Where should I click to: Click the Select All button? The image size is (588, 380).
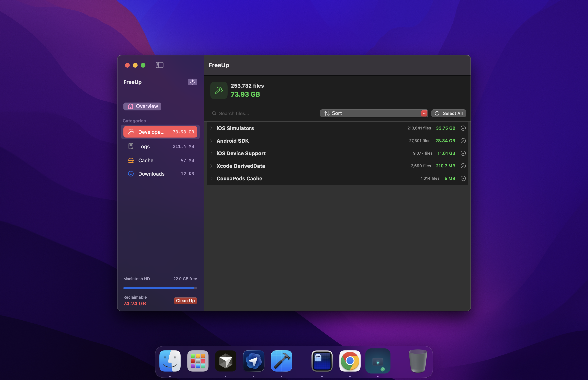(x=448, y=113)
